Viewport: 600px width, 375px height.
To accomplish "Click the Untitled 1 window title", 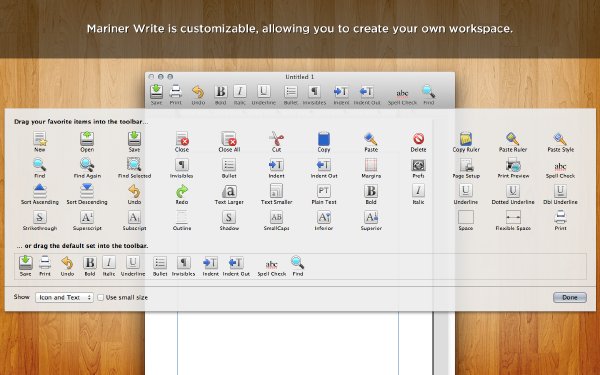I will tap(300, 77).
